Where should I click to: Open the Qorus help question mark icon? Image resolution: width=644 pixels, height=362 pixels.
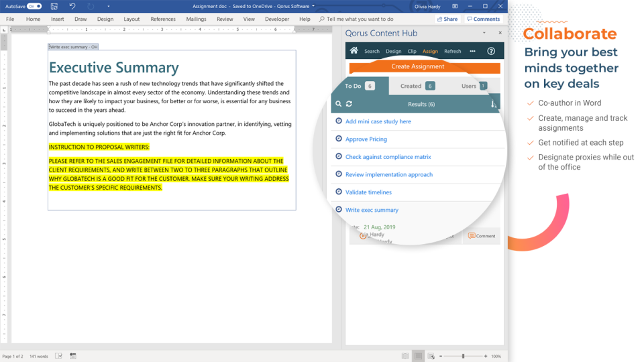[x=491, y=51]
